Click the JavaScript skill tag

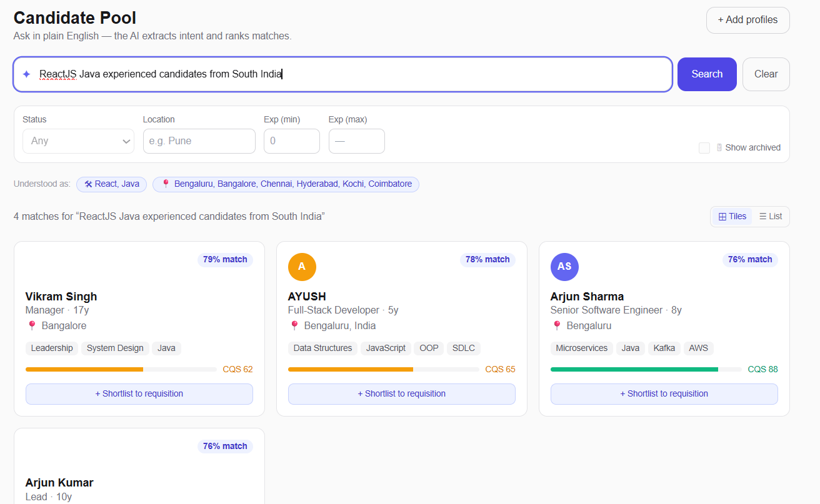click(386, 348)
